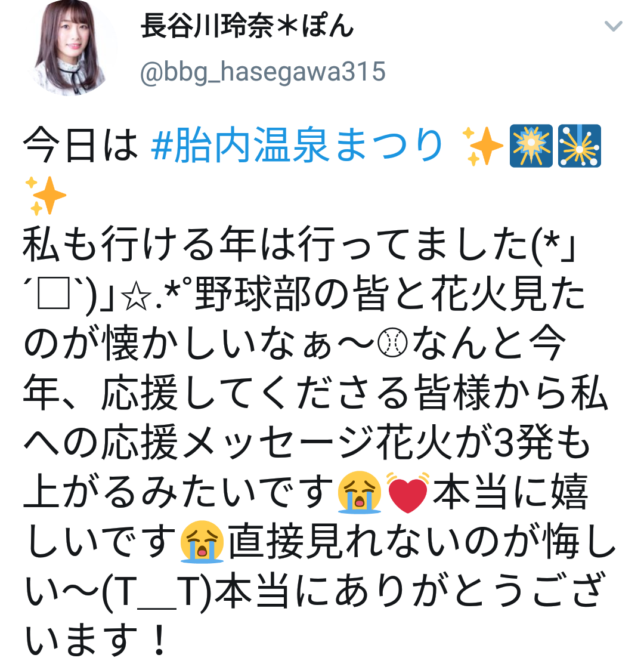This screenshot has width=644, height=670.
Task: Click the fireworks burst emoji
Action: [531, 146]
